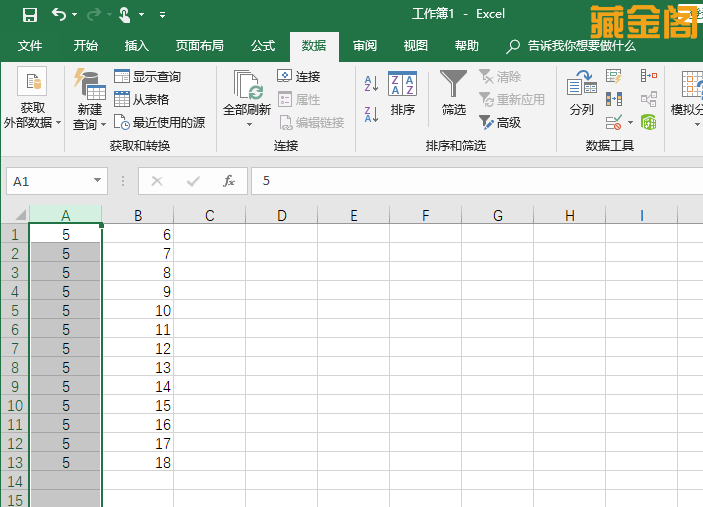
Task: Click 显示查询 button
Action: pyautogui.click(x=148, y=76)
